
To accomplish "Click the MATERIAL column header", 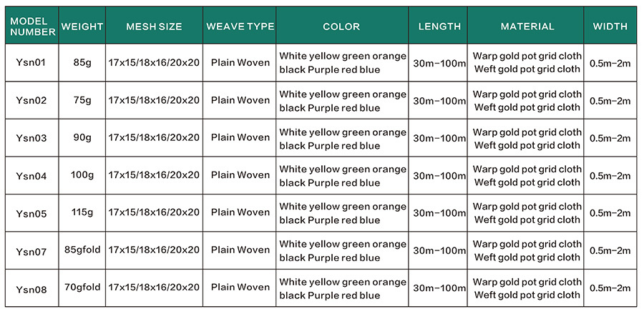I will (526, 26).
